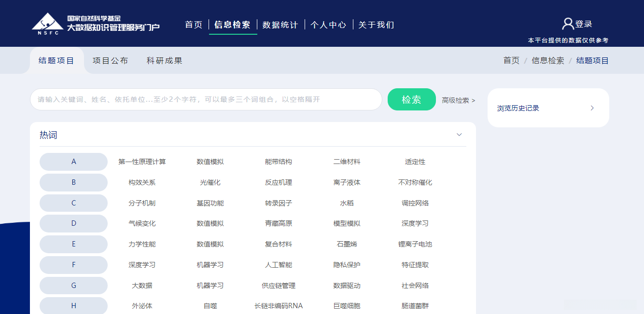The image size is (644, 314).
Task: Click hot word 长链非编码RNA
Action: [x=279, y=306]
